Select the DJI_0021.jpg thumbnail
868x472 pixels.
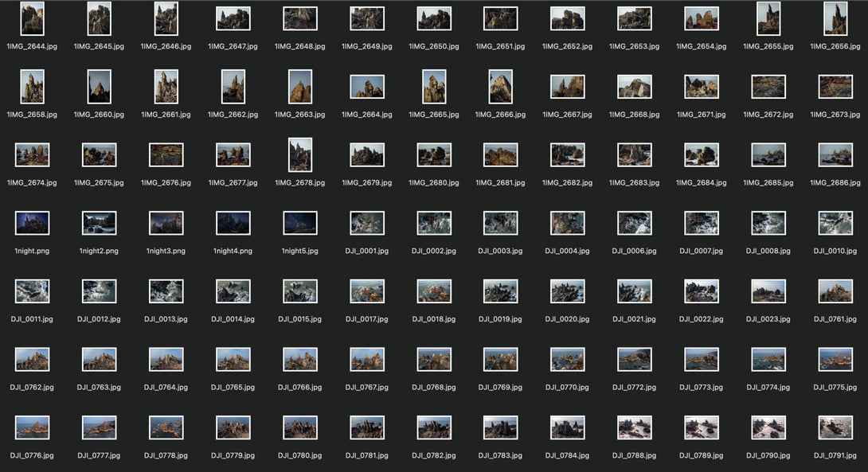[635, 291]
